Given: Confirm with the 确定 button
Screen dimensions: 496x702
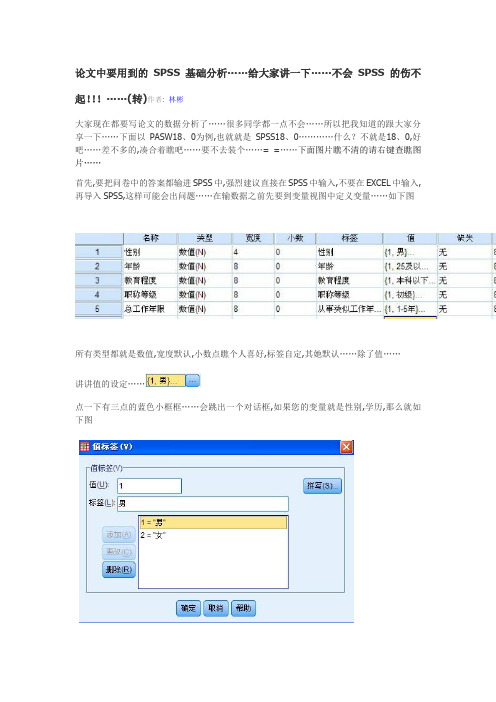Looking at the screenshot, I should [188, 608].
